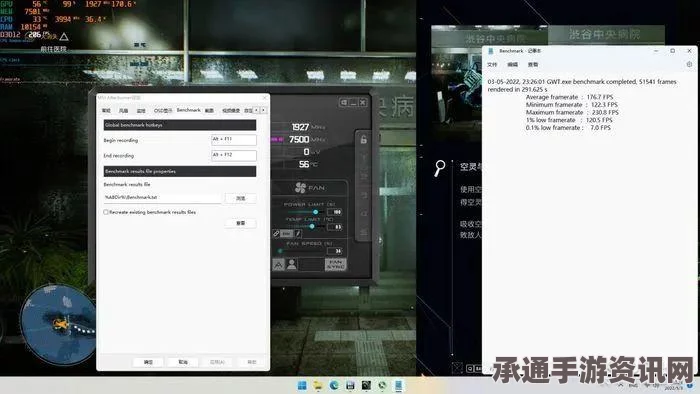Switch to the OSD显示 tab
Screen dimensions: 700x394
[163, 111]
